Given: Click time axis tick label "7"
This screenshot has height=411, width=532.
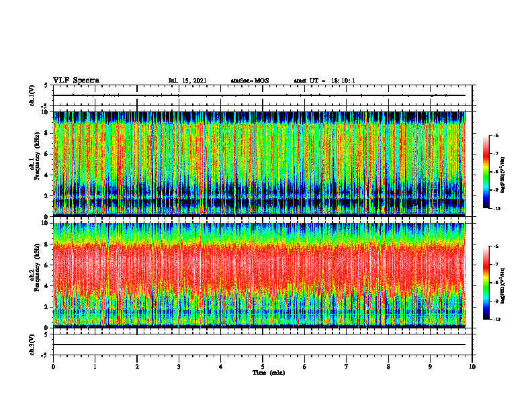Looking at the screenshot, I should [x=347, y=367].
